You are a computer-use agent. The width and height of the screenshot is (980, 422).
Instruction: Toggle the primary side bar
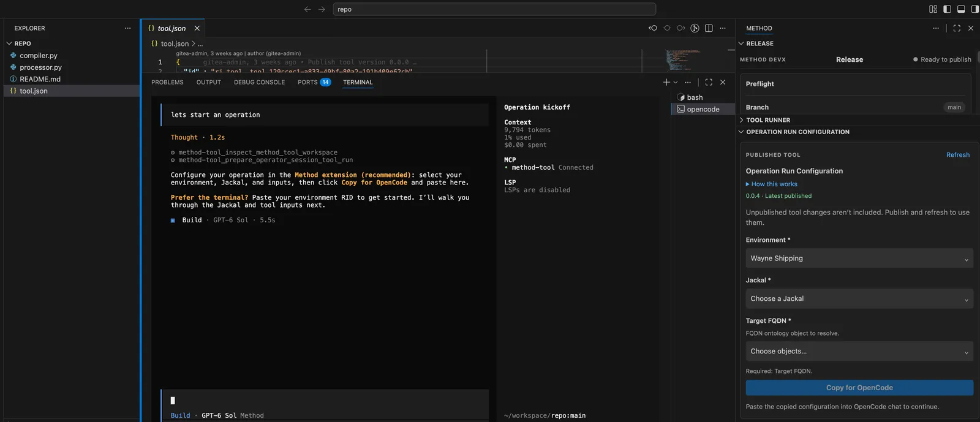(947, 9)
